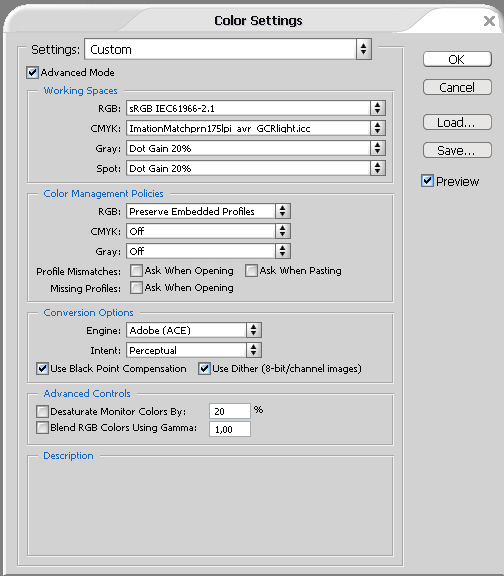Screen dimensions: 504x576
Task: Uncheck the Advanced Mode checkbox
Action: [x=32, y=72]
